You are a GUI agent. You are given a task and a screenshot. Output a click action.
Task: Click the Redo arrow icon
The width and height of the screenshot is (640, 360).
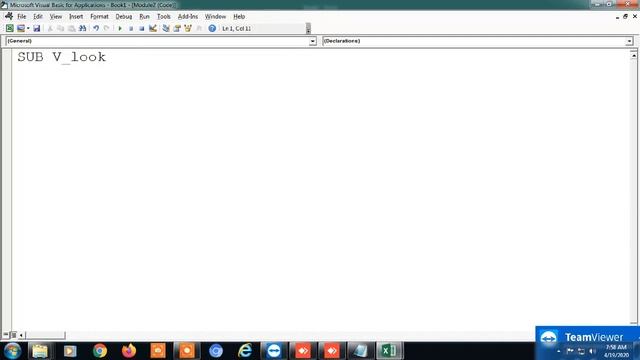[107, 28]
